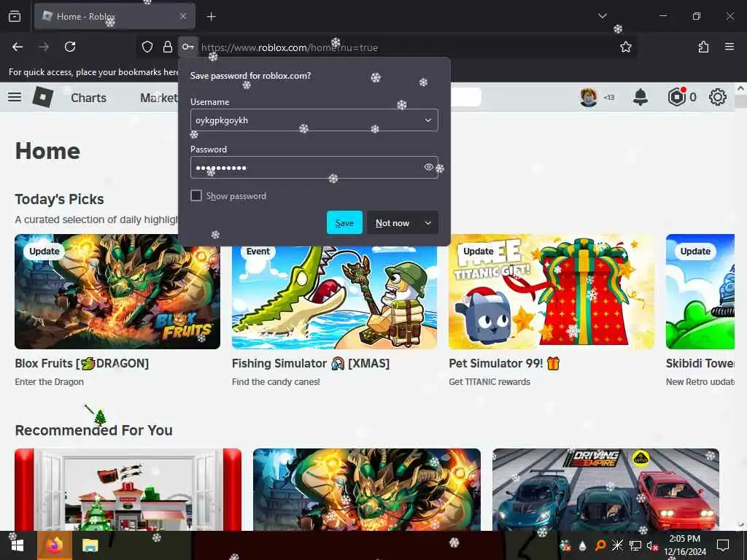Open Roblox hamburger navigation menu

click(15, 97)
